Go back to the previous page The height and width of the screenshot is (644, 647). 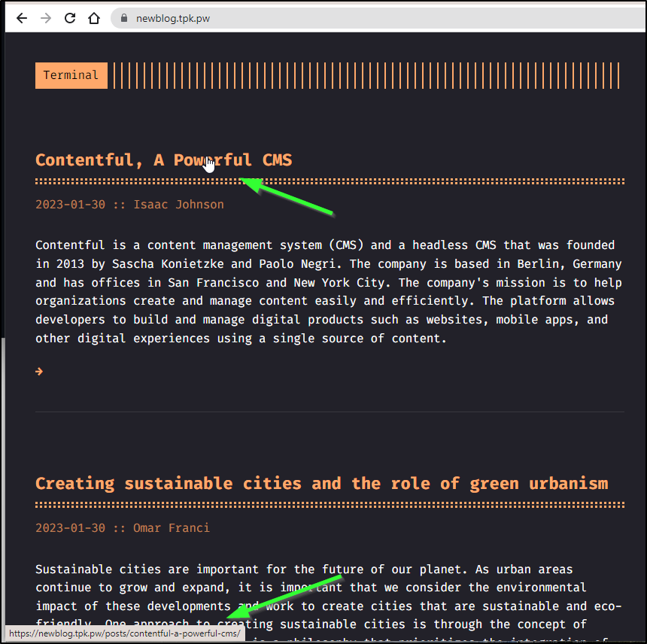[x=22, y=18]
